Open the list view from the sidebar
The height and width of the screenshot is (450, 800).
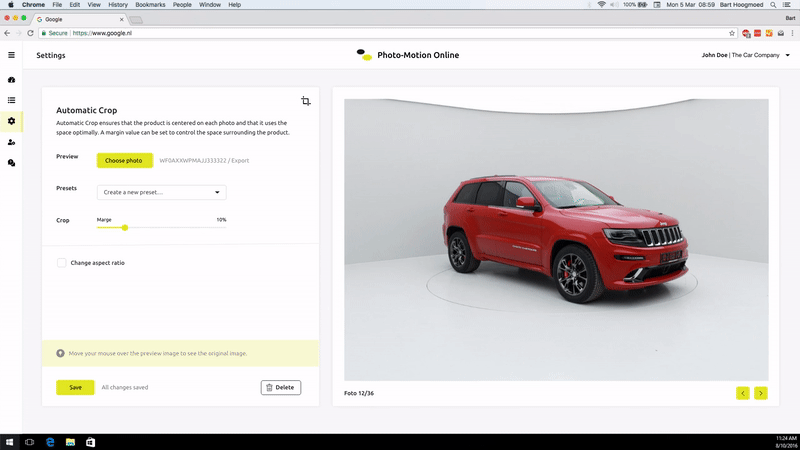point(11,101)
